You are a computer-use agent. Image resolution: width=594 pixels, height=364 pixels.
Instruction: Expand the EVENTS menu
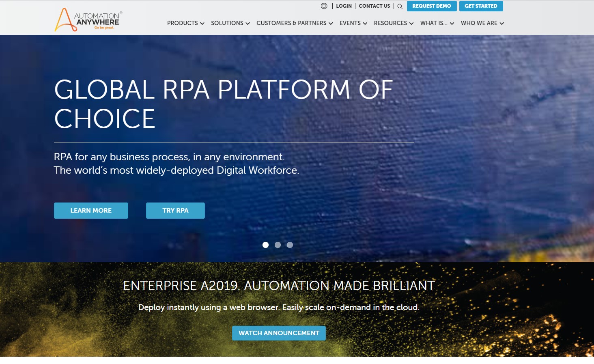(x=353, y=23)
